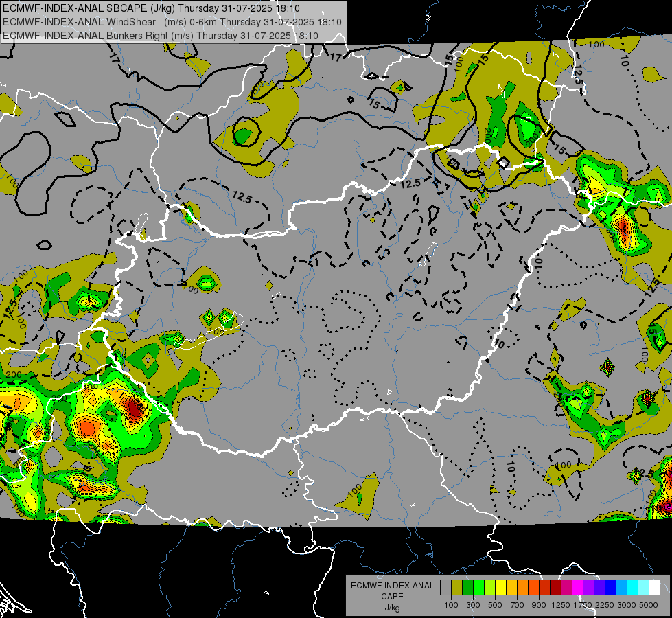Select the dark green legend swatch
Screen dimensions: 672x618
[467, 588]
